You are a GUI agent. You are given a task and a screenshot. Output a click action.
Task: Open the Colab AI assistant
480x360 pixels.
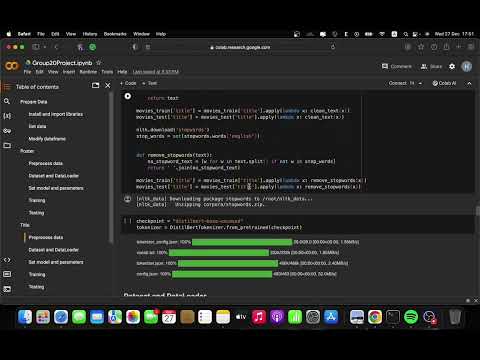[444, 83]
